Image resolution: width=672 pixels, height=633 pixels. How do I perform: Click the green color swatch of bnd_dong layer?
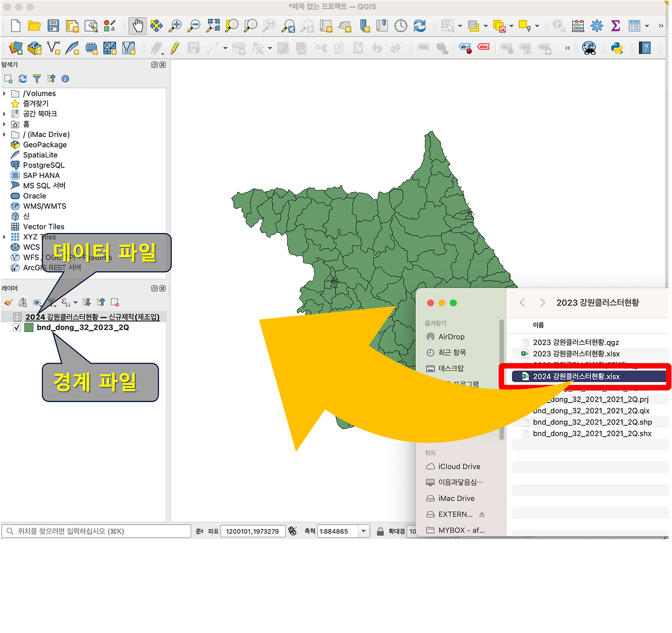click(x=29, y=327)
